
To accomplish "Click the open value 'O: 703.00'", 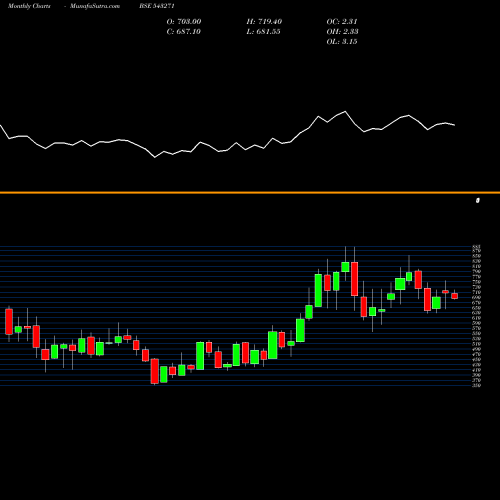I will pyautogui.click(x=184, y=22).
